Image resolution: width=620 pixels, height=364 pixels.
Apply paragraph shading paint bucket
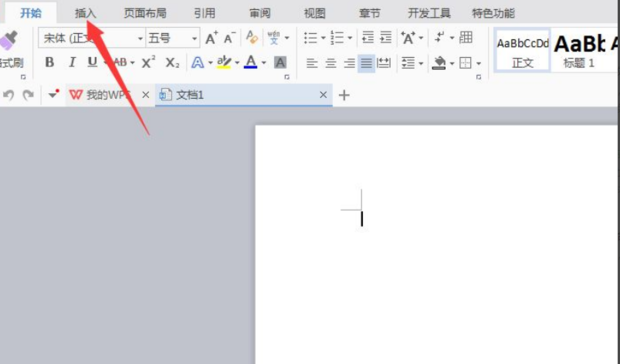pos(439,63)
